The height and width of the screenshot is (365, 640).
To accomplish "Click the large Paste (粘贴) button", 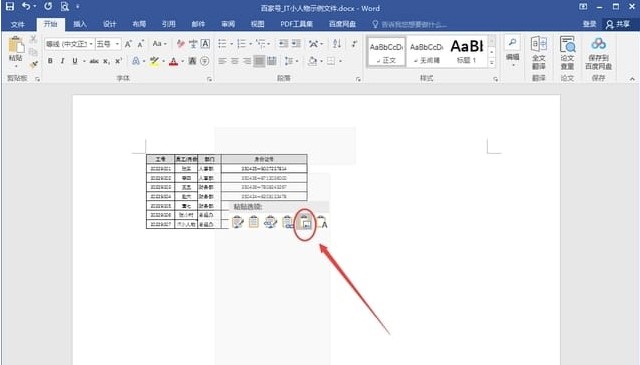I will 16,51.
